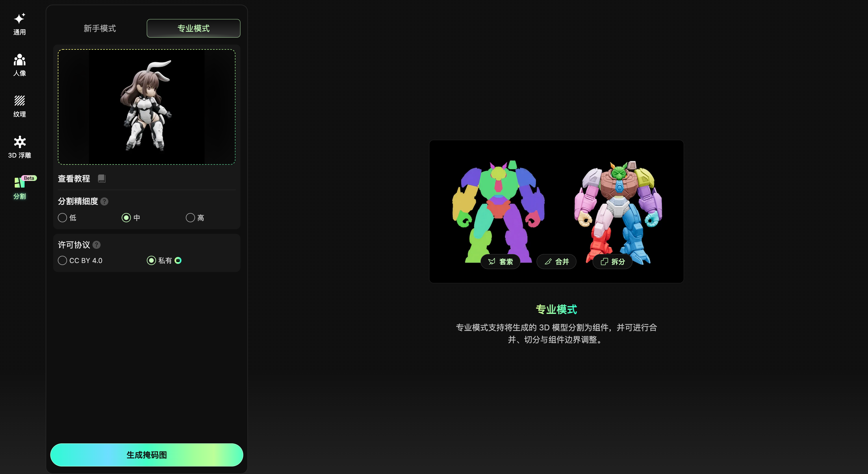This screenshot has width=868, height=474.
Task: Switch to the 新手模式 tab
Action: [x=99, y=28]
